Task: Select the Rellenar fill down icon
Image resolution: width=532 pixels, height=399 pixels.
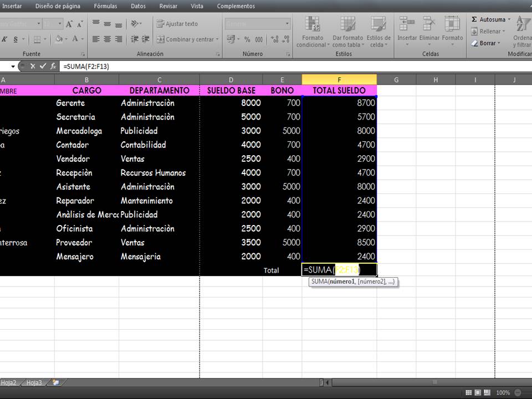Action: coord(474,31)
